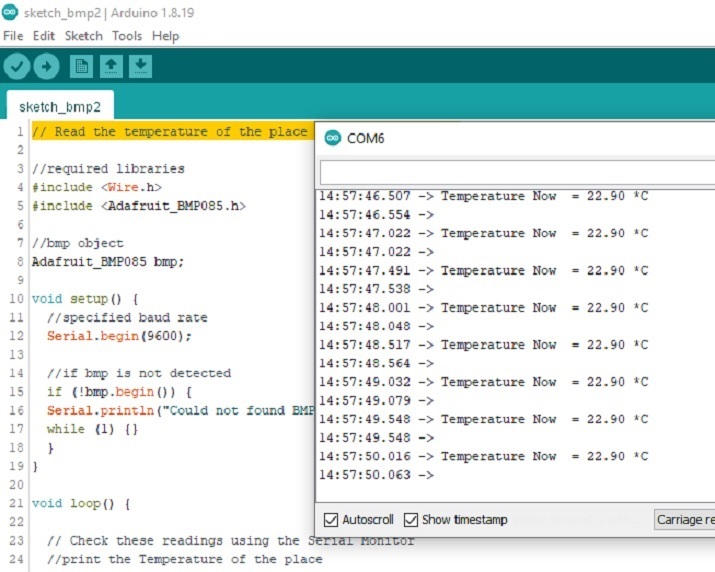
Task: Create a new sketch with New icon
Action: [82, 67]
